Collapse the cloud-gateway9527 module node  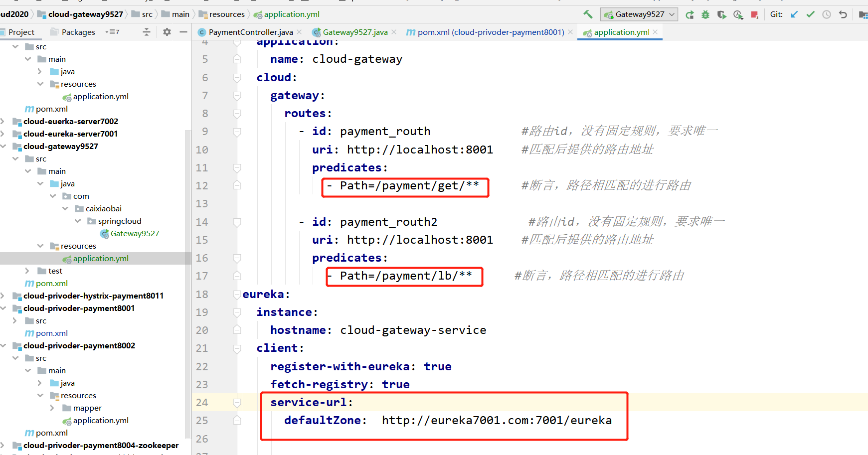click(x=3, y=146)
